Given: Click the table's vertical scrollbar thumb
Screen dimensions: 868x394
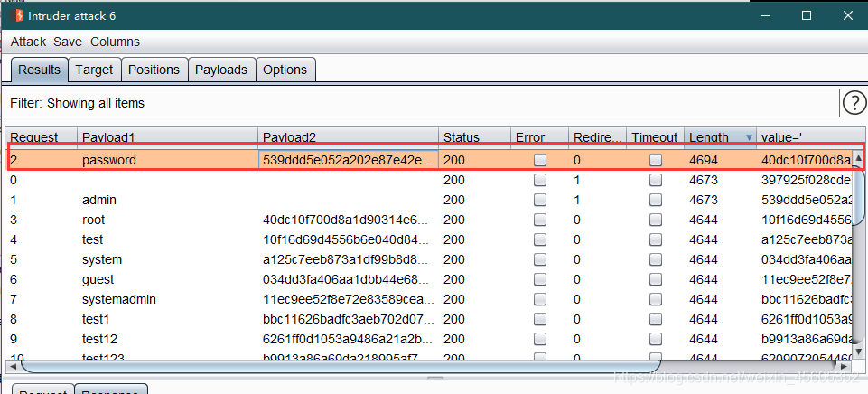Looking at the screenshot, I should click(x=859, y=194).
